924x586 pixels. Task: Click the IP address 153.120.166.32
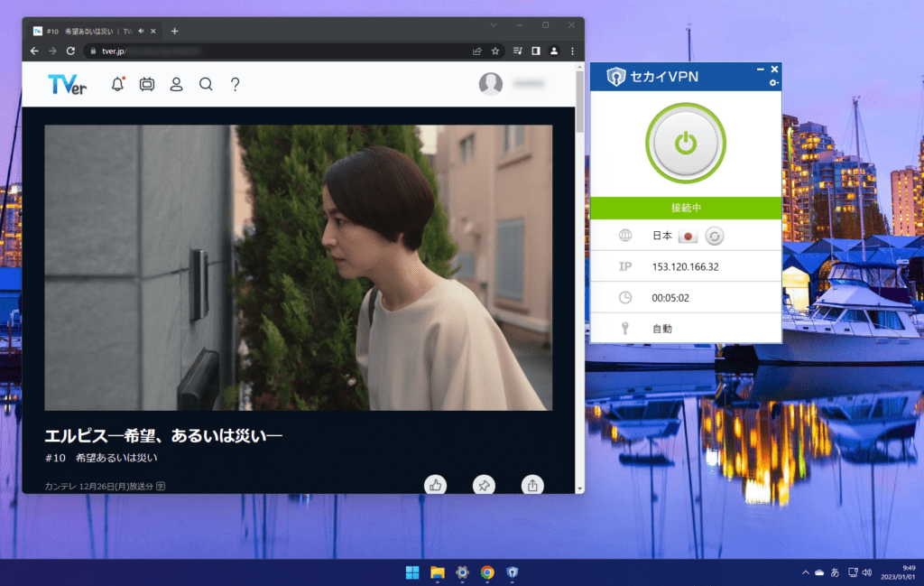click(686, 267)
